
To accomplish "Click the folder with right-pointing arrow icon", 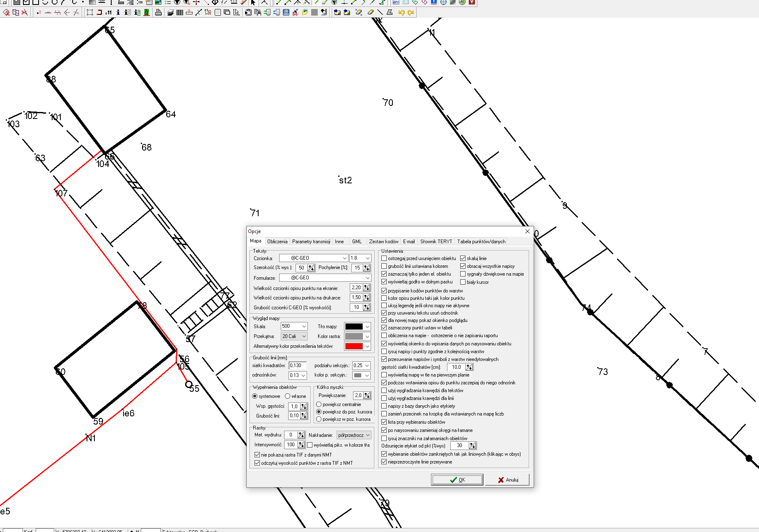I will point(337,12).
